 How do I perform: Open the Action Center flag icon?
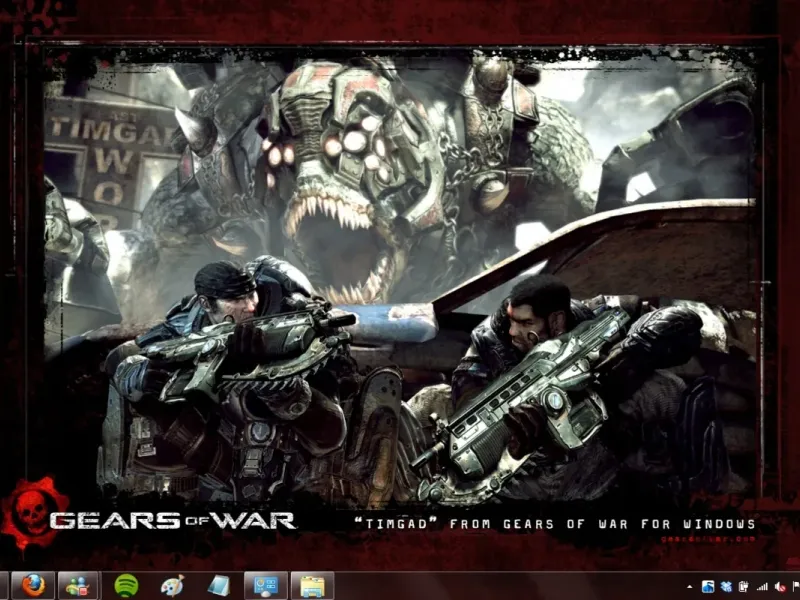(x=796, y=586)
